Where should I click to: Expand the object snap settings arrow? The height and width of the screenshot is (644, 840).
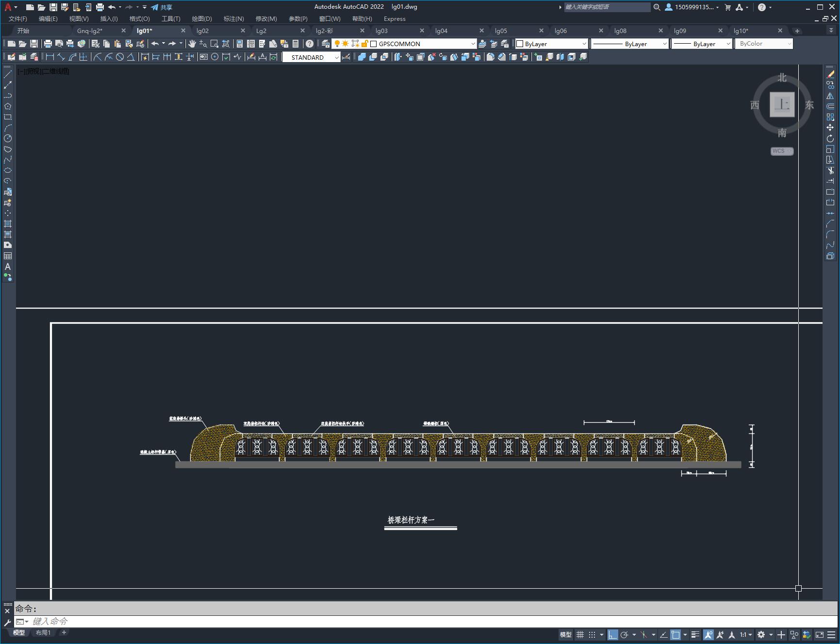point(685,635)
